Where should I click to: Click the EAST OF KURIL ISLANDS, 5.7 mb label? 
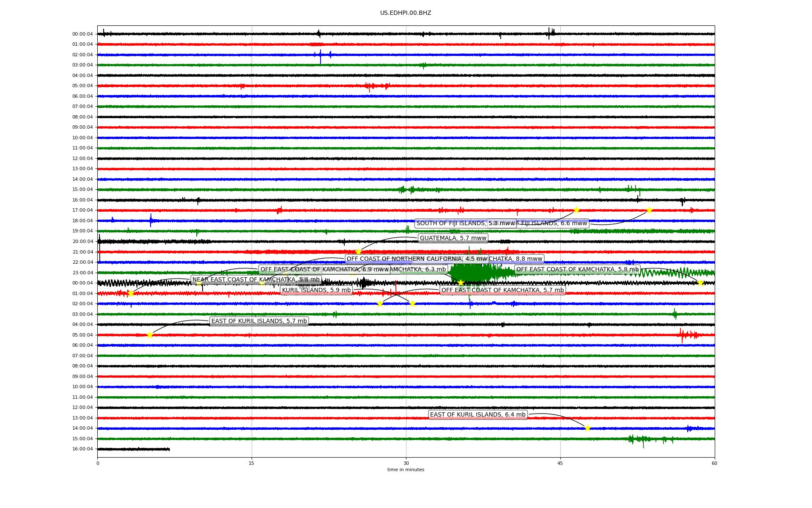pyautogui.click(x=259, y=321)
